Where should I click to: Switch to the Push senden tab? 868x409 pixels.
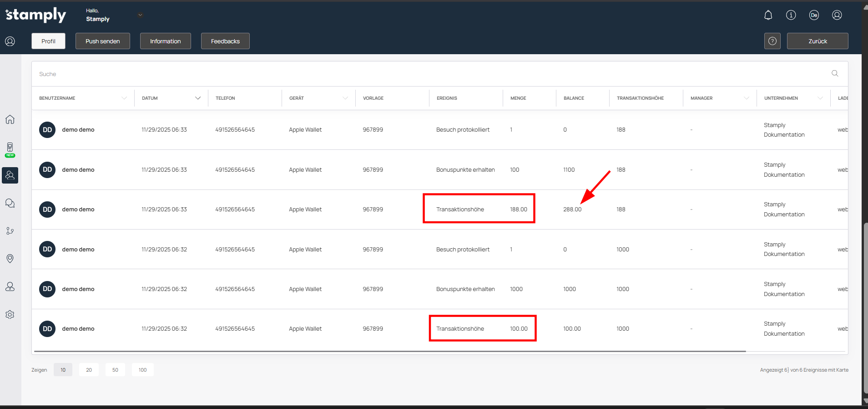(x=103, y=41)
